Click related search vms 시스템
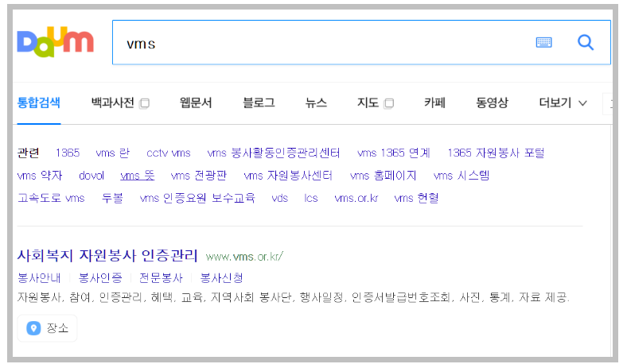 tap(461, 176)
